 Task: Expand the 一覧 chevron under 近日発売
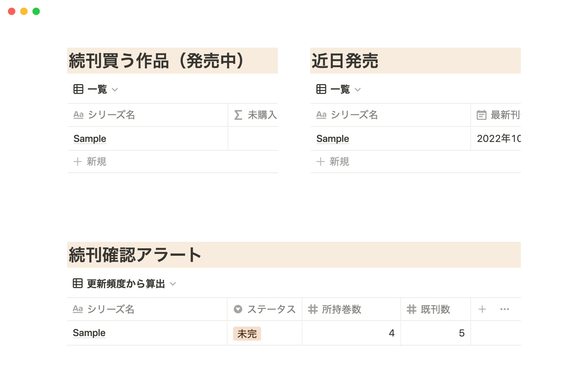point(358,90)
